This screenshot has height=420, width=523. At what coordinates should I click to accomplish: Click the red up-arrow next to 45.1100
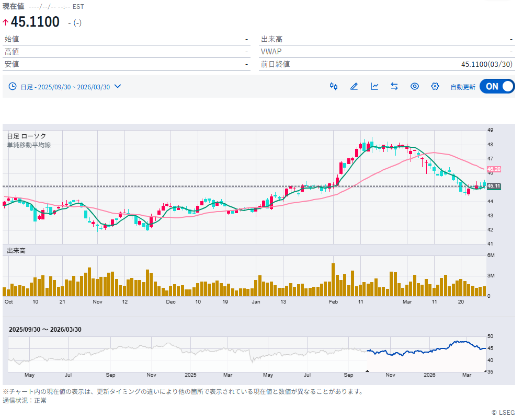pyautogui.click(x=6, y=22)
